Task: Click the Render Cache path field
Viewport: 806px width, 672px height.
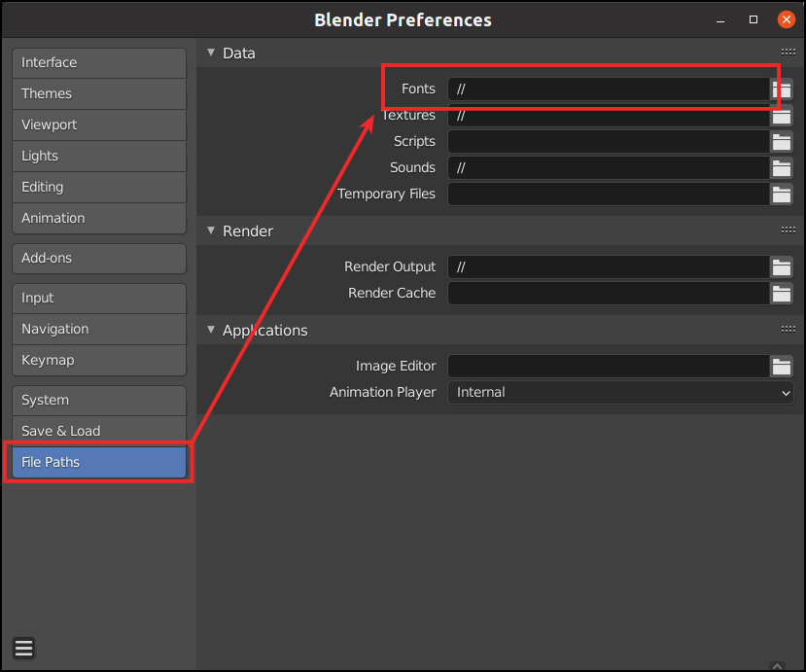Action: pyautogui.click(x=609, y=294)
